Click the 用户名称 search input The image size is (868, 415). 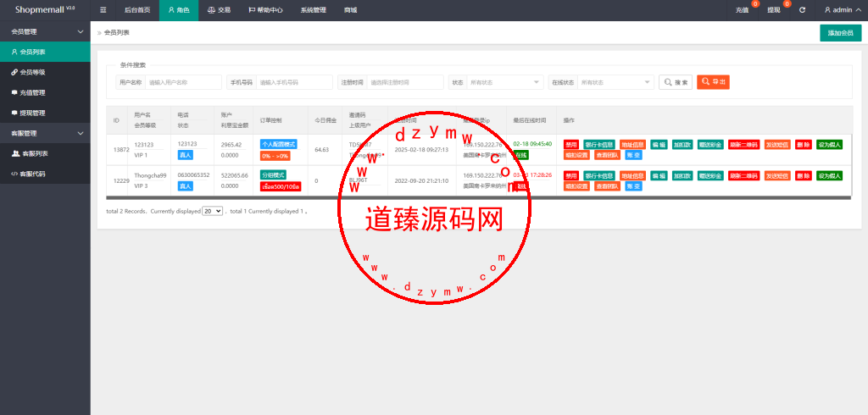(x=183, y=82)
